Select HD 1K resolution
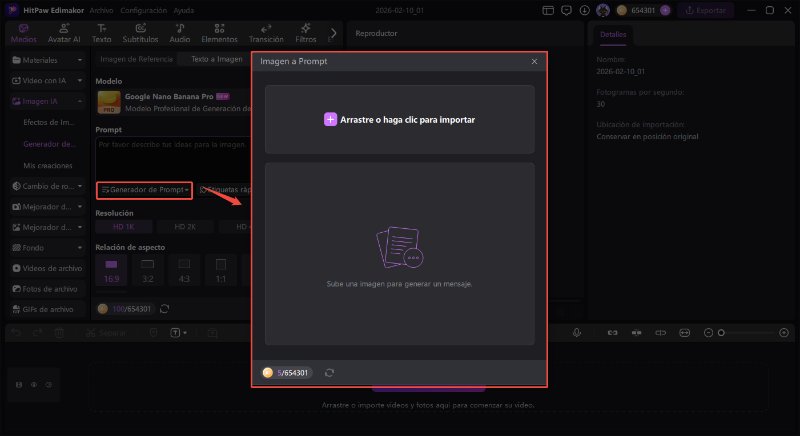 (x=124, y=226)
